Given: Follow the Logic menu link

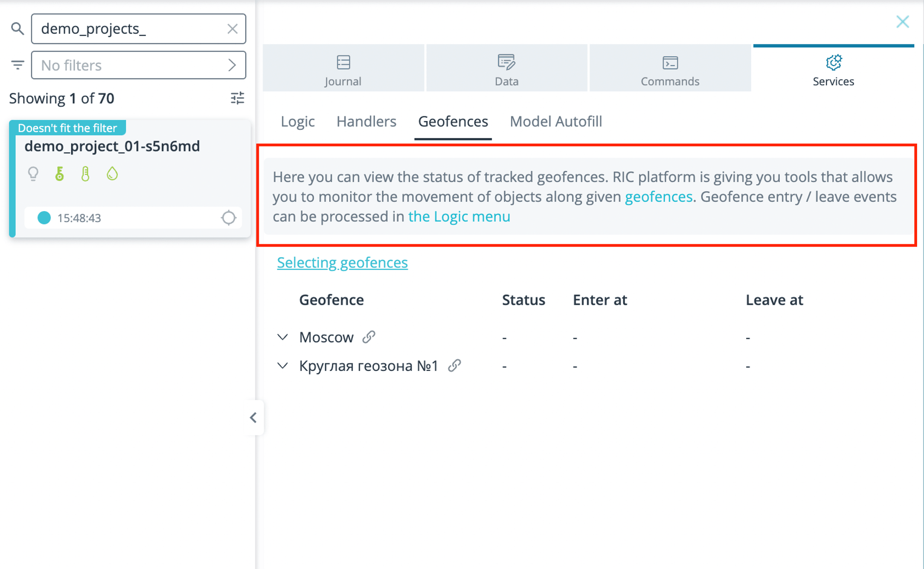Looking at the screenshot, I should coord(459,217).
